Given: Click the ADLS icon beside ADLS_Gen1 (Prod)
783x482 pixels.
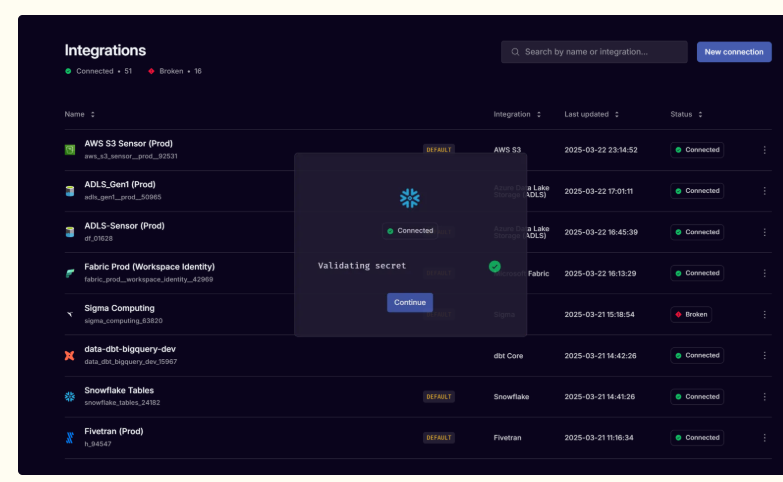Looking at the screenshot, I should tap(70, 191).
